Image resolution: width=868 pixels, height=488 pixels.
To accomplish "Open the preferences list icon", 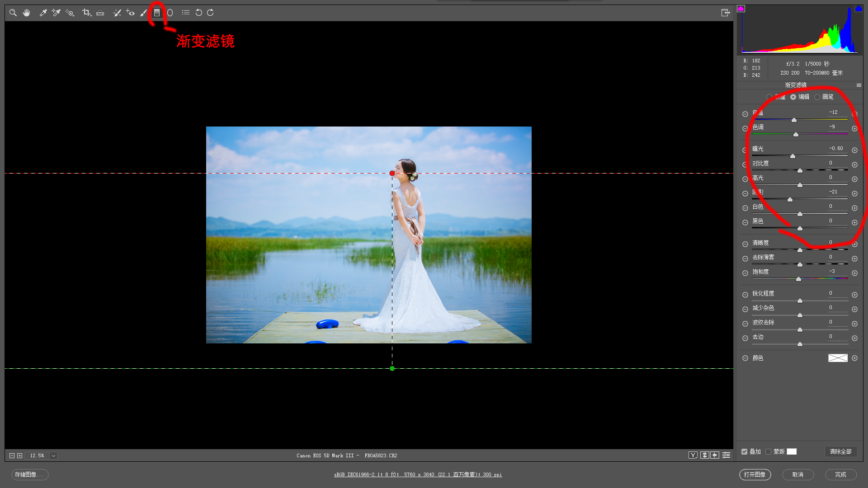I will (x=186, y=13).
